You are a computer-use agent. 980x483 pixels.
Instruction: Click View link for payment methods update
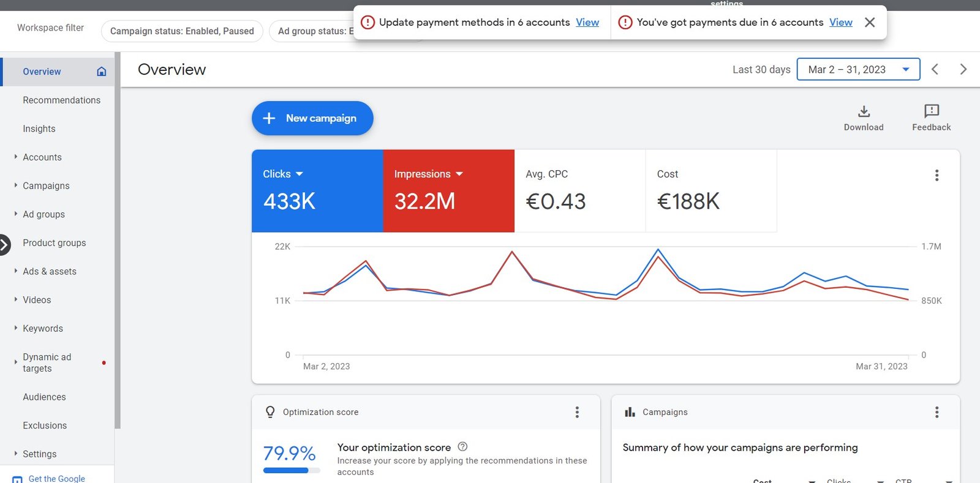pos(587,23)
